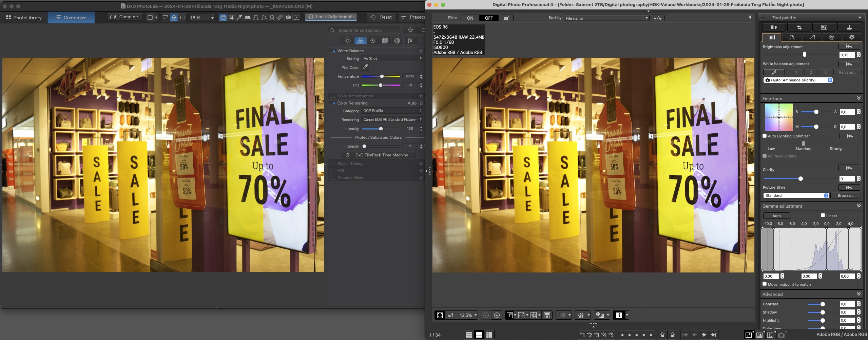Image resolution: width=868 pixels, height=340 pixels.
Task: Click the Browse button for Picture Style
Action: click(847, 195)
